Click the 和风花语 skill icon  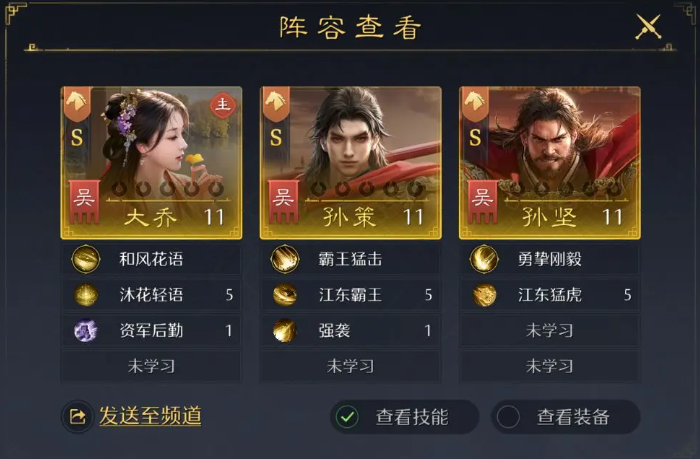86,259
